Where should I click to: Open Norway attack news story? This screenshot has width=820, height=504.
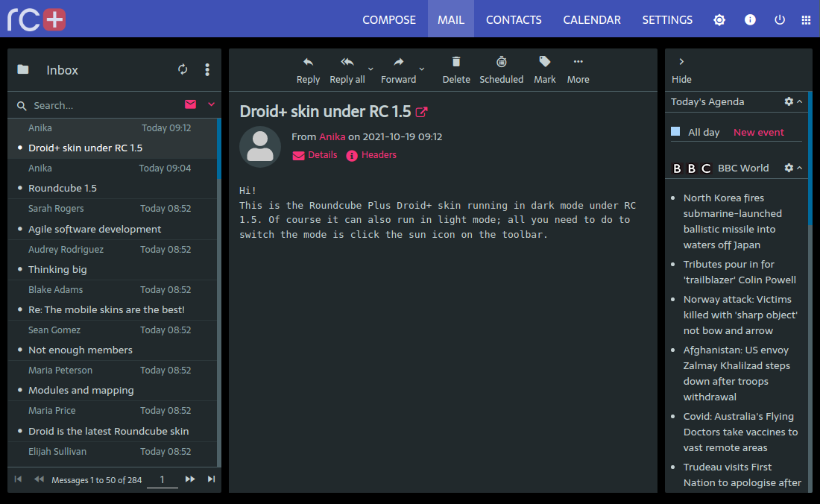pos(740,315)
